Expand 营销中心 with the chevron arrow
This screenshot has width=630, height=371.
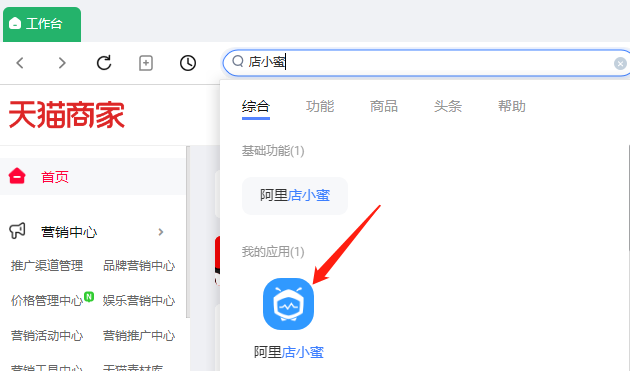coord(161,232)
